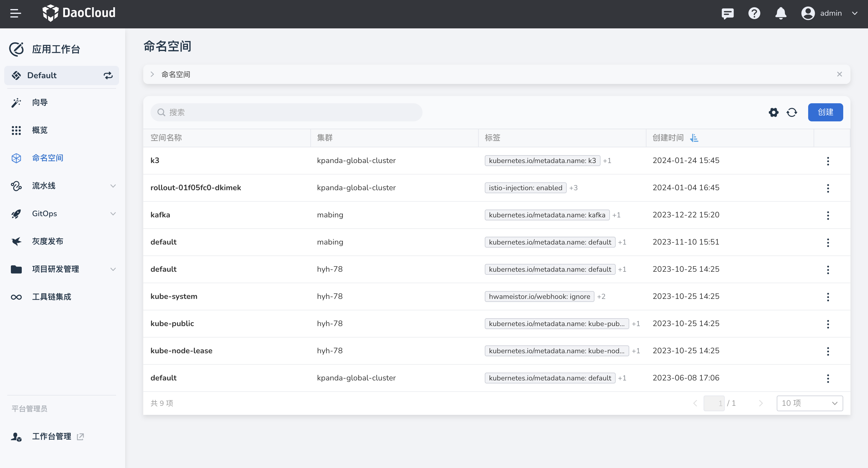
Task: Click the message chat icon in top bar
Action: coord(727,13)
